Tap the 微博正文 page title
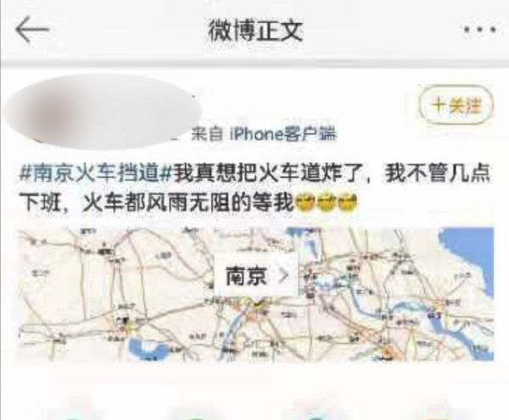The image size is (509, 420). point(255,31)
